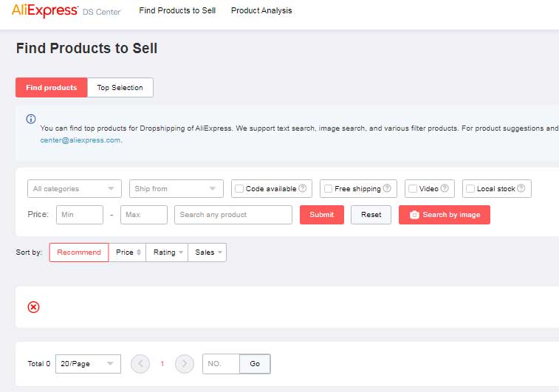Image resolution: width=559 pixels, height=392 pixels.
Task: Click the Code available help icon
Action: (302, 188)
